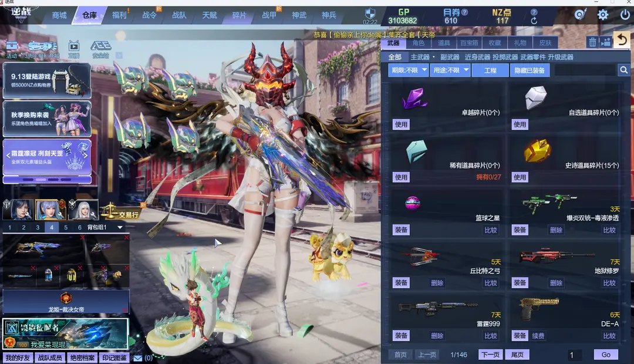634x364 pixels.
Task: Click 装备 for 篮球之星
Action: (401, 230)
